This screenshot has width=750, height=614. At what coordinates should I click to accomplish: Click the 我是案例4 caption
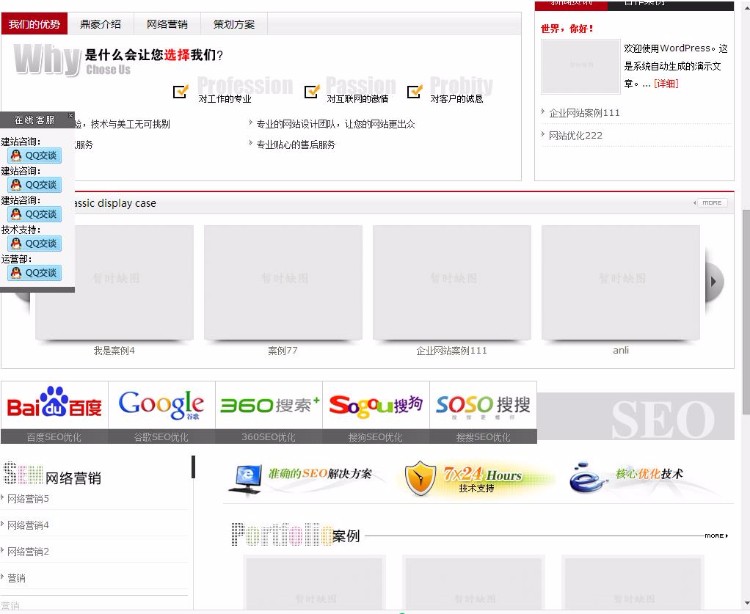point(114,351)
